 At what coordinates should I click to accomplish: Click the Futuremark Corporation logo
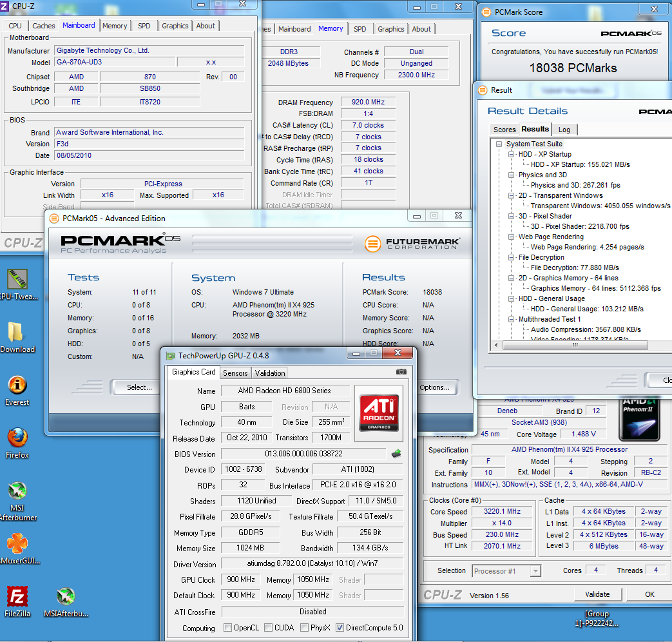coord(412,244)
